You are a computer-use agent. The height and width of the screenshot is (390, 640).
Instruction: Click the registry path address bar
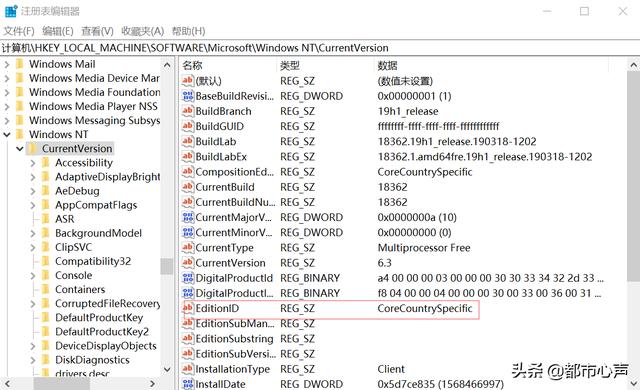[320, 48]
